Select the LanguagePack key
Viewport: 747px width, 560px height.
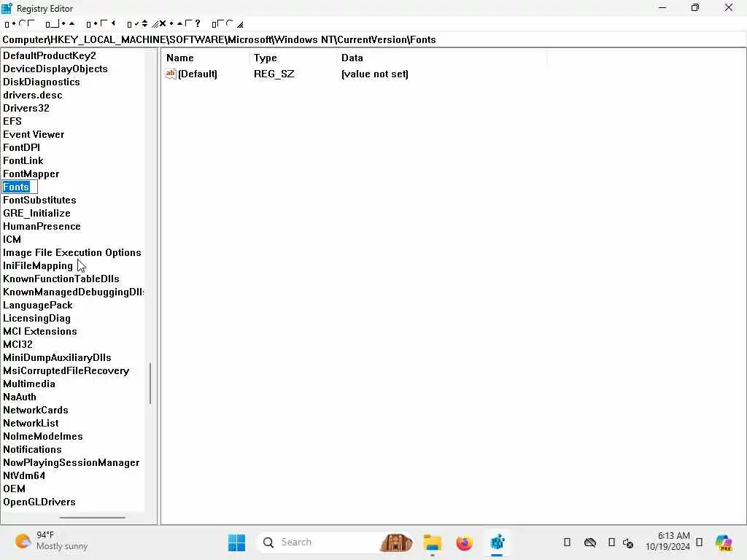(x=38, y=305)
